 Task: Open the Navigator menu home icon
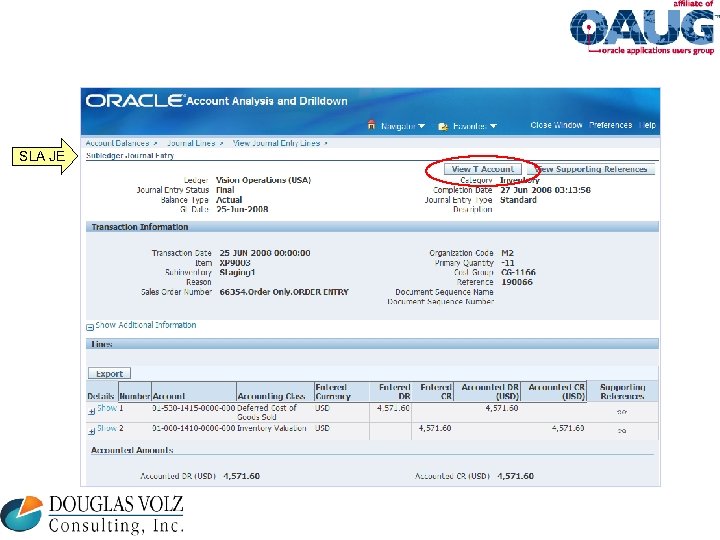pos(371,125)
